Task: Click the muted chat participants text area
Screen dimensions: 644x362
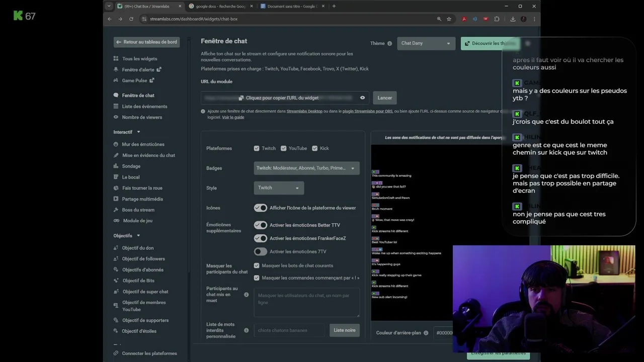Action: [307, 302]
